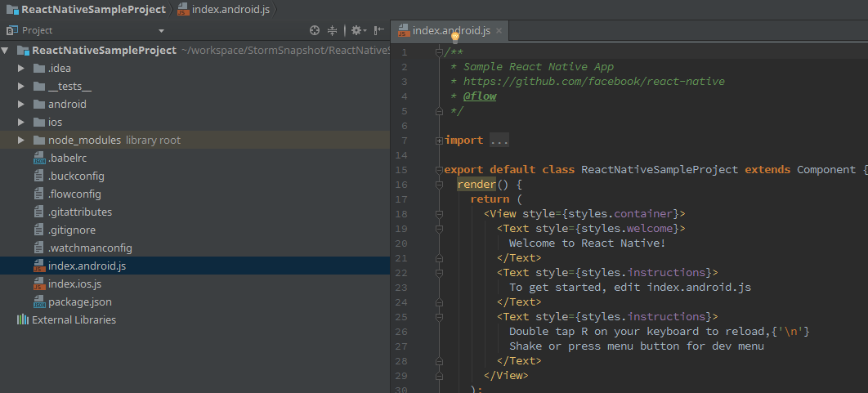
Task: Click line number 23 in the gutter
Action: pos(401,288)
